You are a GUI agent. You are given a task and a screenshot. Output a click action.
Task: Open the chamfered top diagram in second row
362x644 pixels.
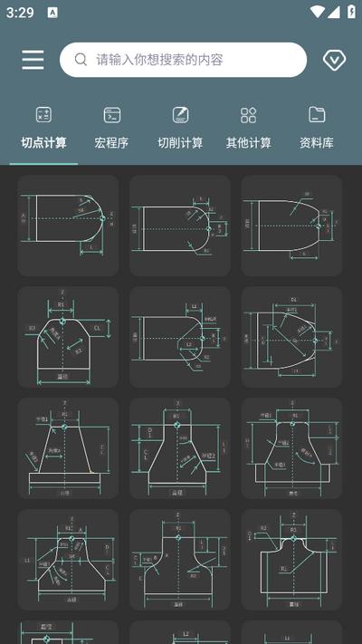(x=68, y=337)
